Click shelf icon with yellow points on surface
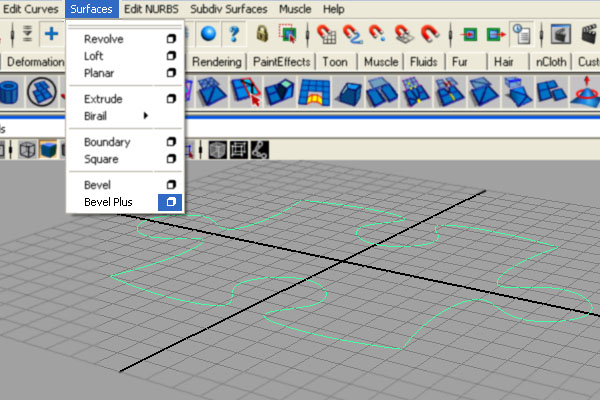This screenshot has height=400, width=600. pyautogui.click(x=416, y=92)
